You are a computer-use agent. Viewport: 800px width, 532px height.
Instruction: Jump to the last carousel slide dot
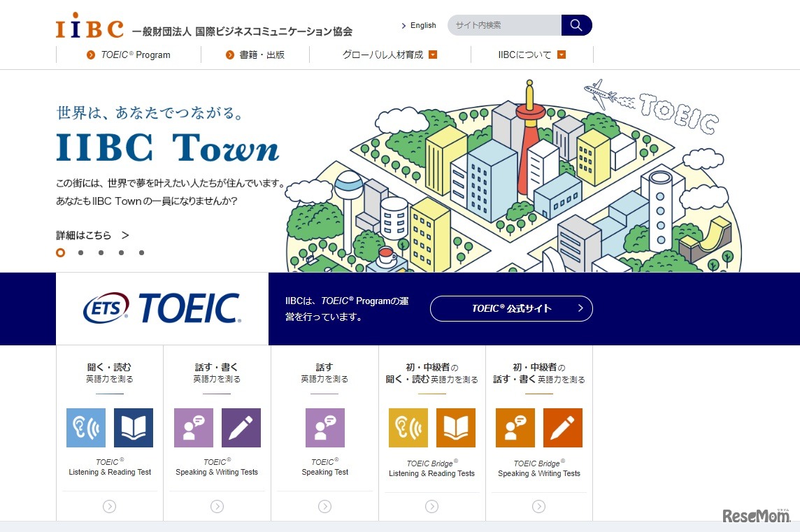(141, 252)
